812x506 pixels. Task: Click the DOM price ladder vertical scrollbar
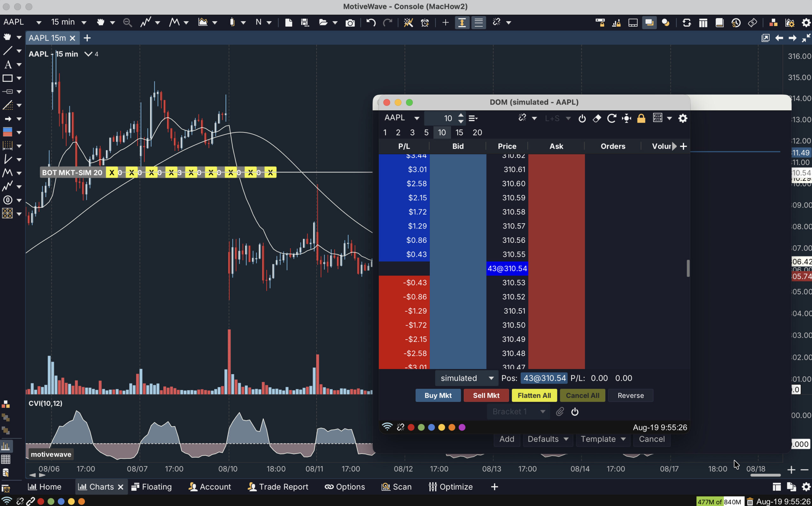tap(688, 269)
